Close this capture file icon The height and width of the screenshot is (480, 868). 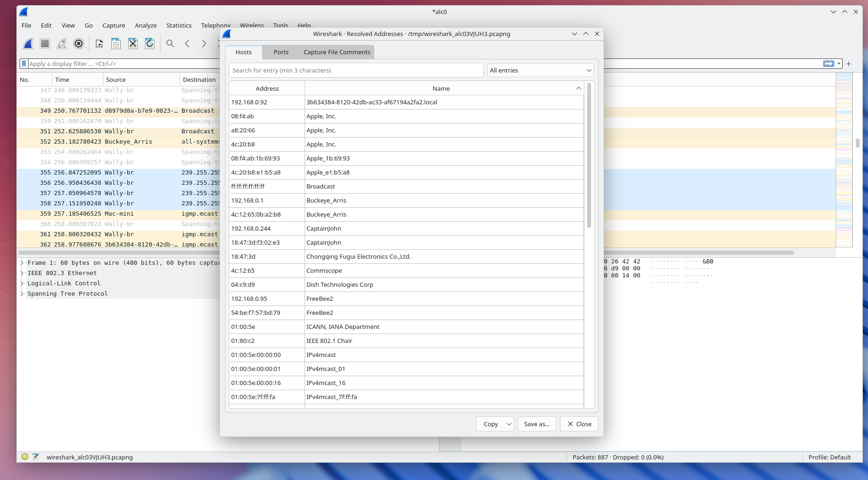[133, 44]
